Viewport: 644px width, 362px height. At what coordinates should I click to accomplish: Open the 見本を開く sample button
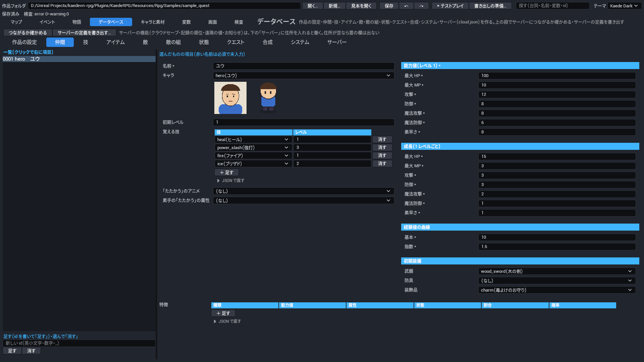(361, 6)
